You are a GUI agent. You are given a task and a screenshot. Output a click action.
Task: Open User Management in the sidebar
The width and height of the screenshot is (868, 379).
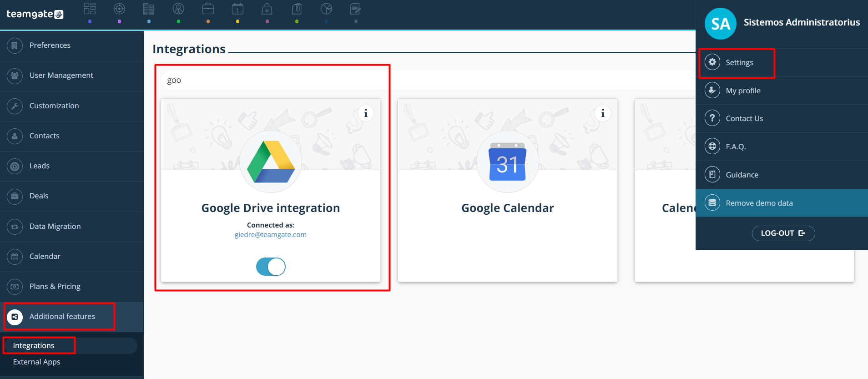point(72,76)
